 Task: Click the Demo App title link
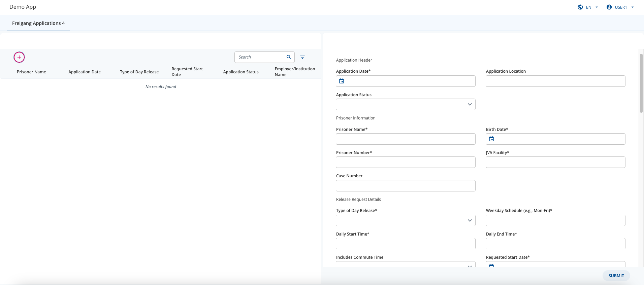(23, 7)
